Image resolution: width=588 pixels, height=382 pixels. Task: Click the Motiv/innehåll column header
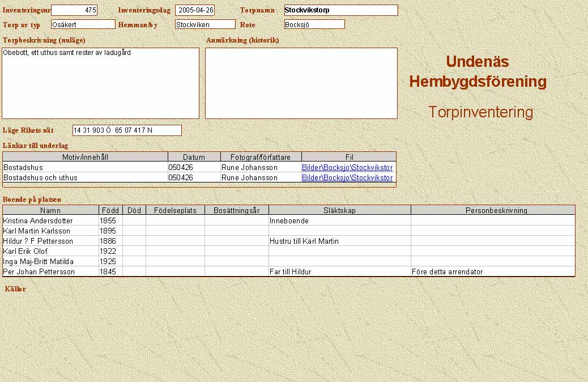(86, 157)
